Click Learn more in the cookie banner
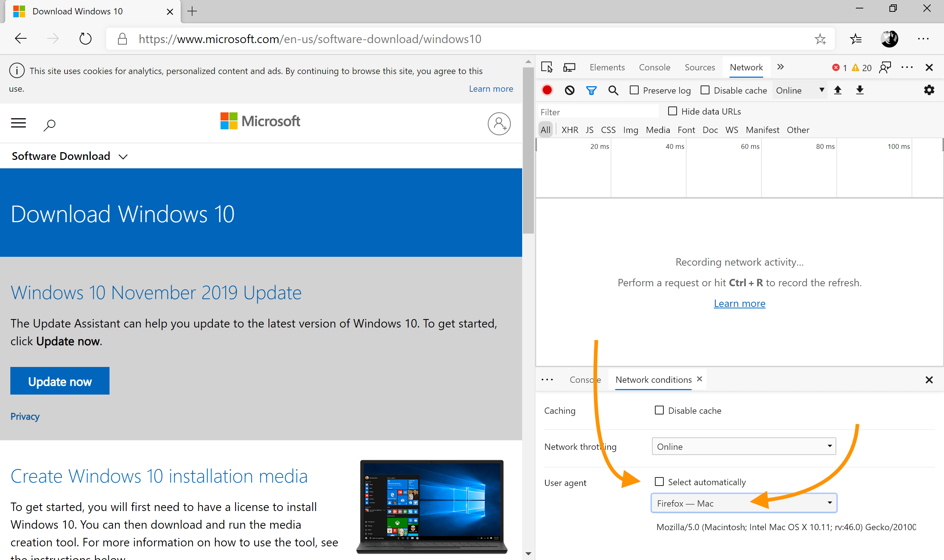 point(491,89)
